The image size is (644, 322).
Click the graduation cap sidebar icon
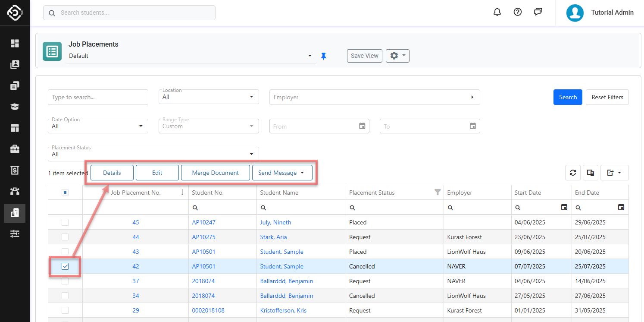click(x=15, y=107)
